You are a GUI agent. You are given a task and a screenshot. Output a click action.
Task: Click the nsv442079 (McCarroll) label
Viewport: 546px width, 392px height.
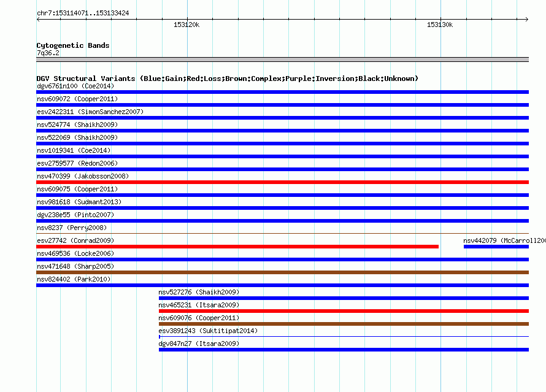(x=504, y=240)
